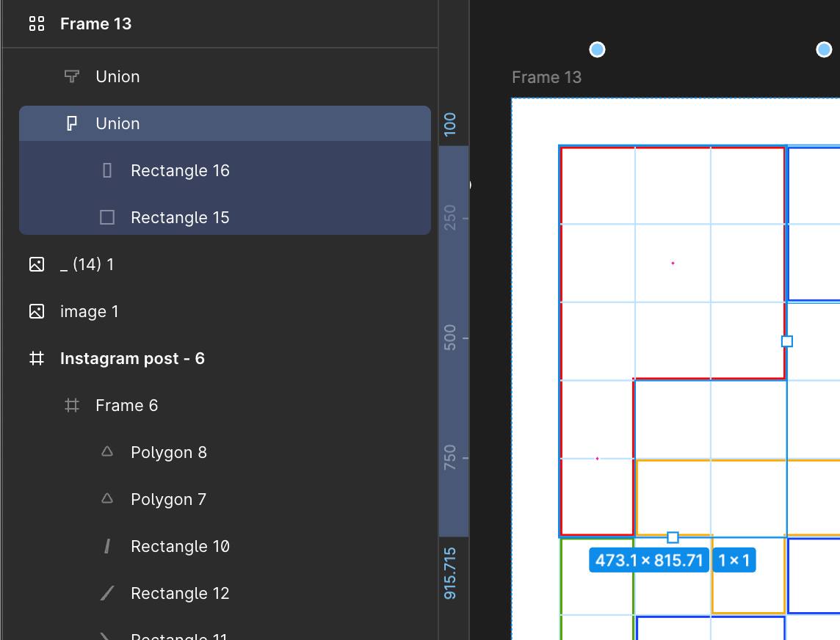Select the highlighted Union layer label
The height and width of the screenshot is (640, 840).
coord(118,124)
